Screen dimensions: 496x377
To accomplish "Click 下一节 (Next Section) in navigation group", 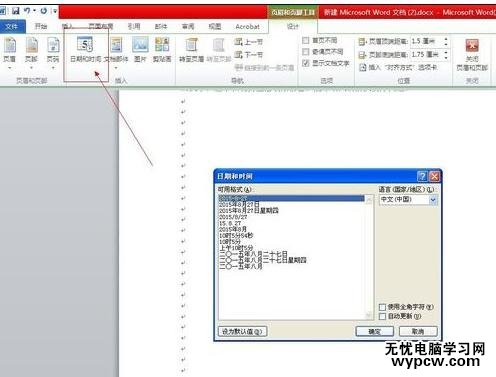I will (249, 54).
